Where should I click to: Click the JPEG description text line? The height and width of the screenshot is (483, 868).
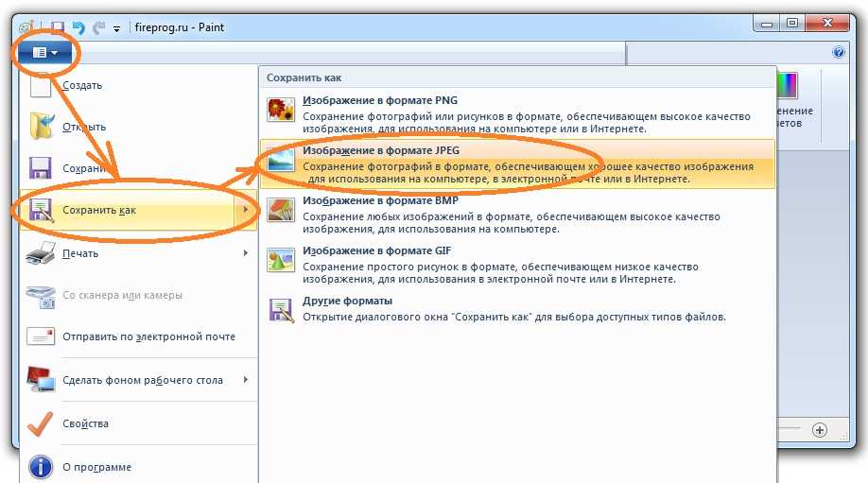(528, 173)
